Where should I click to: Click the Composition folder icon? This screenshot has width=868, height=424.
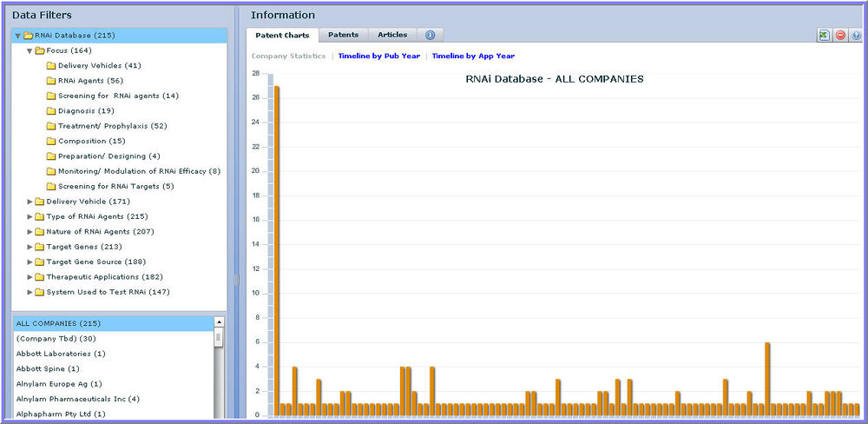(x=51, y=141)
